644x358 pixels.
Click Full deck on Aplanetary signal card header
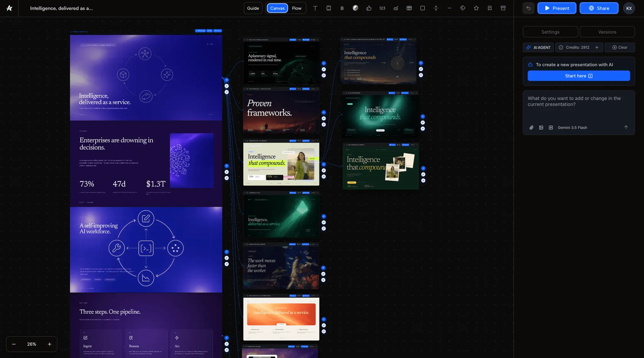[306, 40]
